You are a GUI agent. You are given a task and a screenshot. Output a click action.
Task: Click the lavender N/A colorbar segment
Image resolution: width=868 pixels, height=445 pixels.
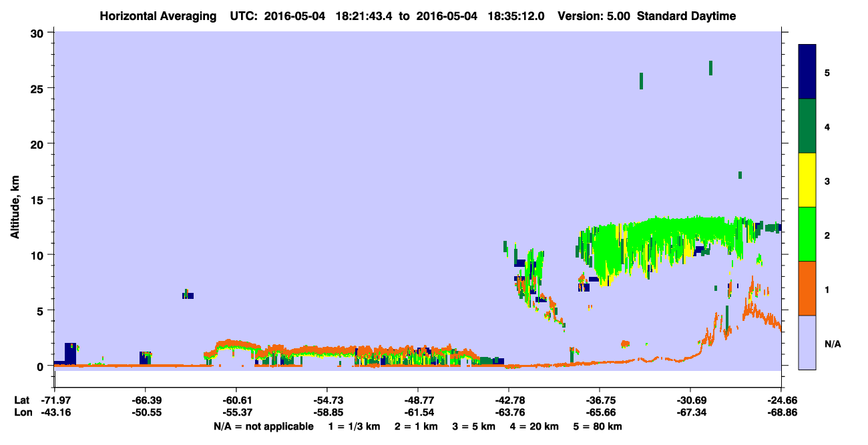[x=807, y=342]
